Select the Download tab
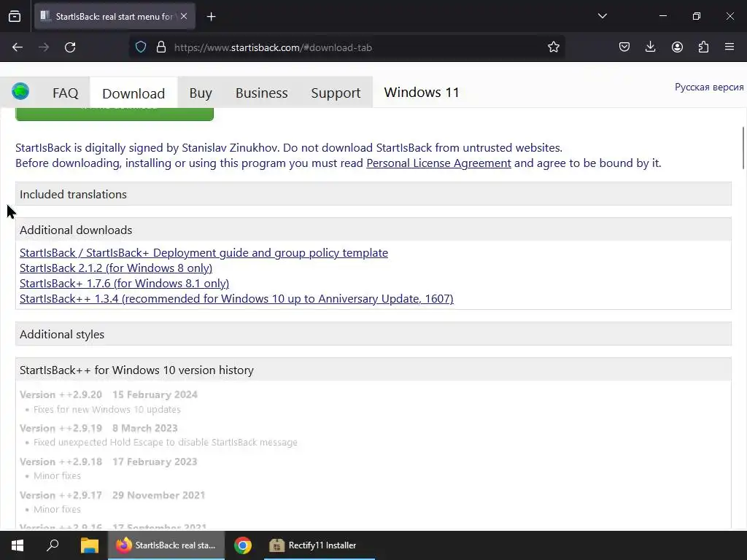The image size is (747, 560). tap(133, 93)
